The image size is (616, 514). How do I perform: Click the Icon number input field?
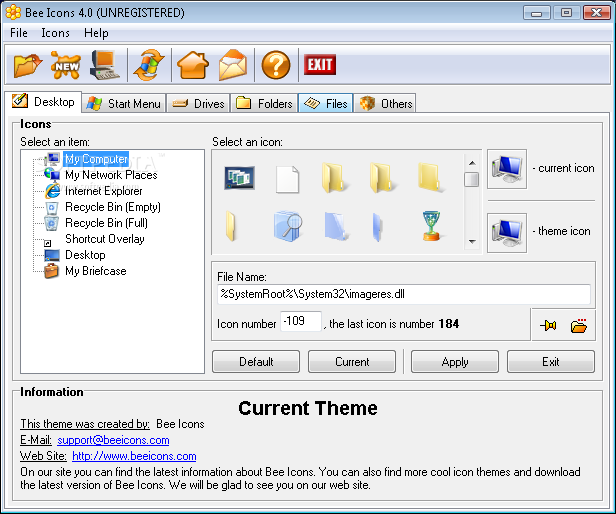point(301,321)
